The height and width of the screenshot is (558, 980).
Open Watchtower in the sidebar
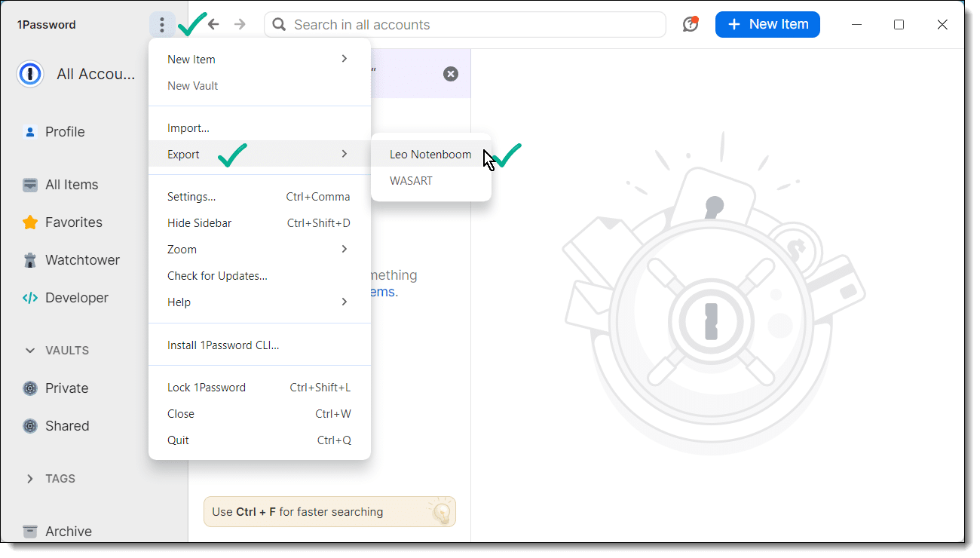tap(82, 260)
